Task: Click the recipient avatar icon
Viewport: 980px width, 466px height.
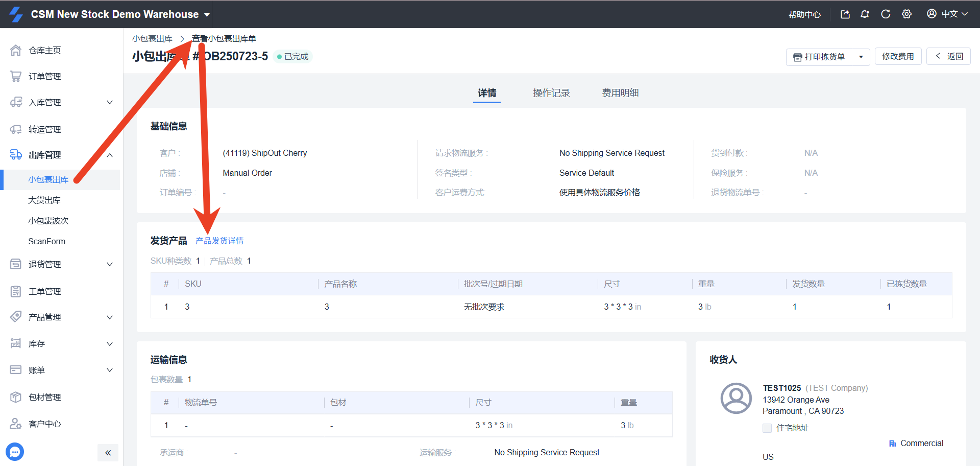Action: (x=736, y=398)
